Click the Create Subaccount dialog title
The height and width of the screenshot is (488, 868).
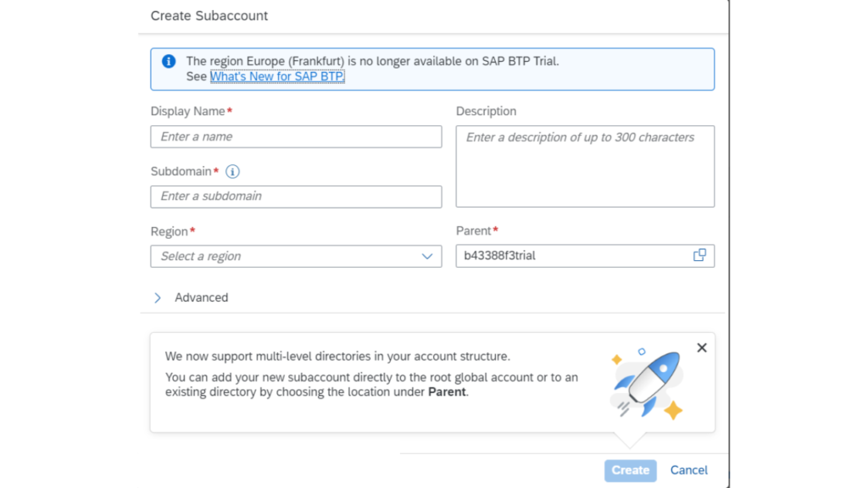coord(208,15)
